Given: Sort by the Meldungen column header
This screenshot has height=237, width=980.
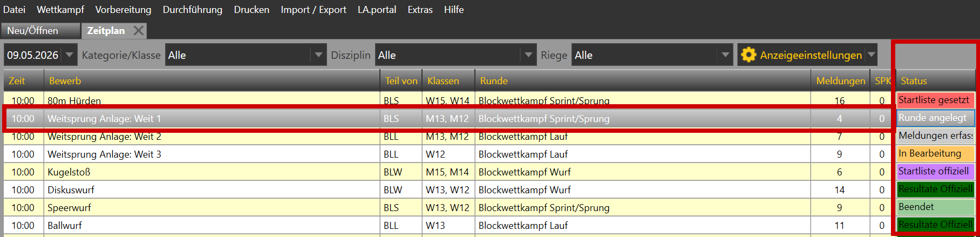Looking at the screenshot, I should click(x=840, y=81).
